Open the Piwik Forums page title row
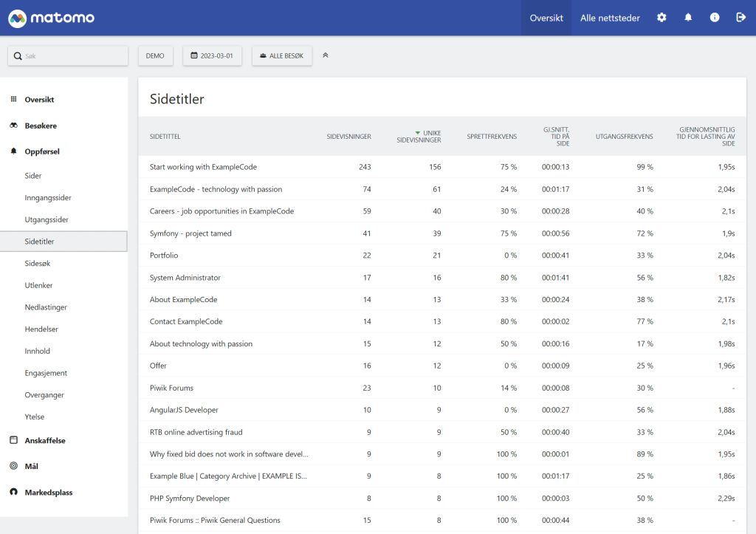756x534 pixels. click(x=171, y=388)
